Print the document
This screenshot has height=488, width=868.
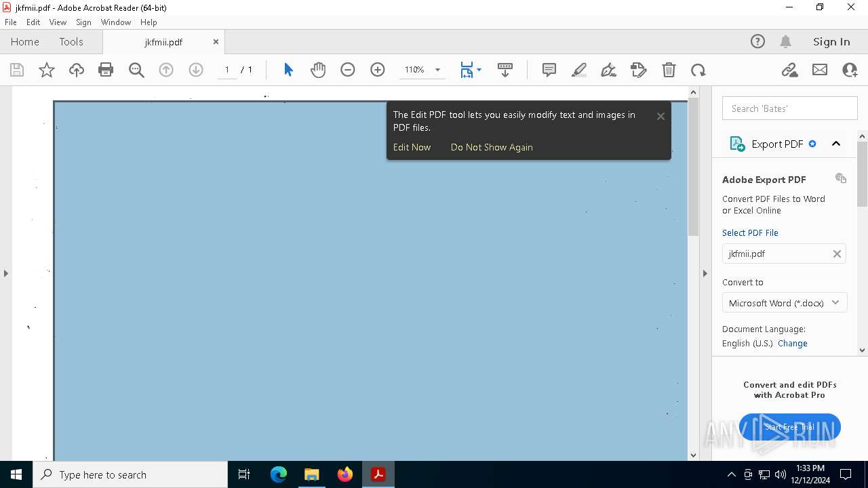pos(106,70)
